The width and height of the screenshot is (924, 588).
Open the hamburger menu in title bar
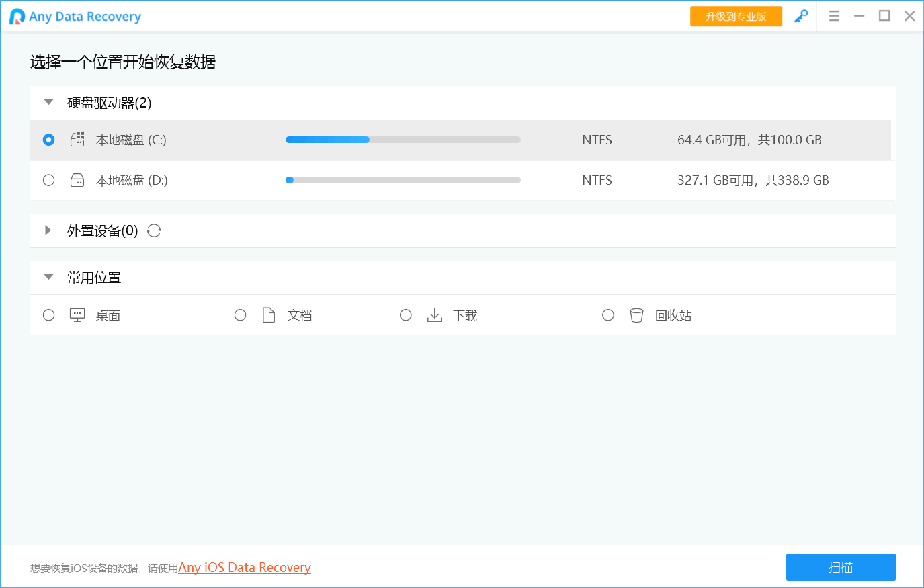[834, 16]
